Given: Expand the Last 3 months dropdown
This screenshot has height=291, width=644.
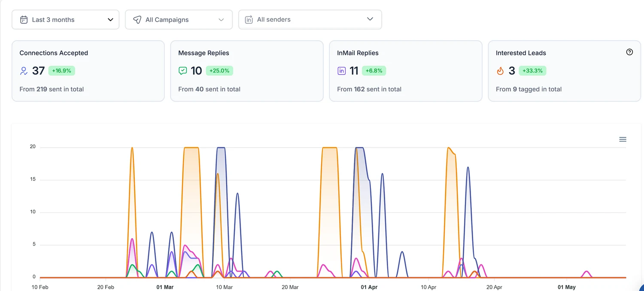Looking at the screenshot, I should click(65, 20).
